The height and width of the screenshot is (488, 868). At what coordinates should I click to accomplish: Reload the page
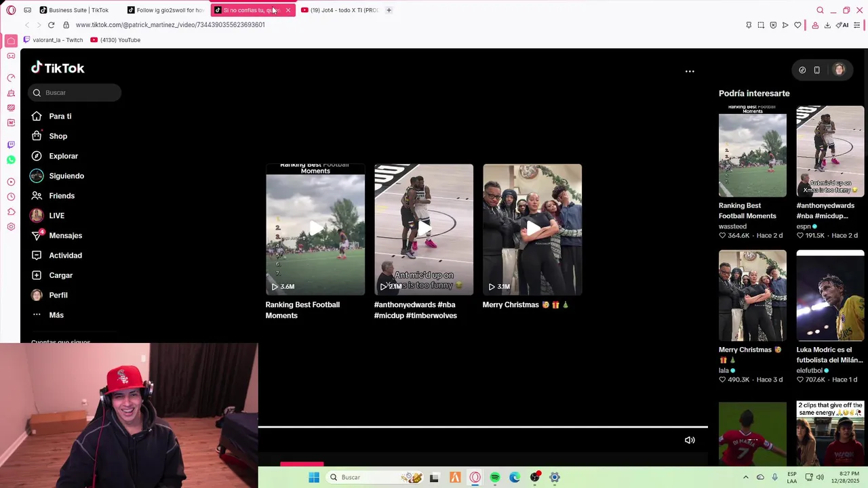pos(51,25)
